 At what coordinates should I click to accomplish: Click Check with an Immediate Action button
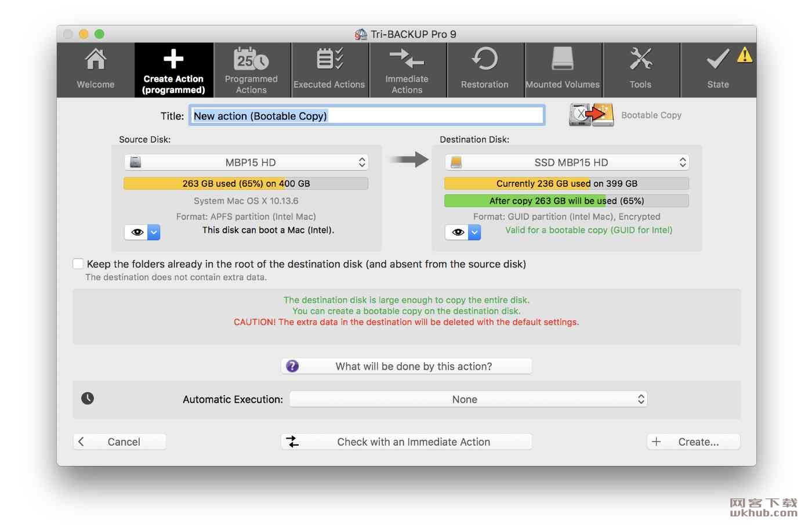pos(407,442)
